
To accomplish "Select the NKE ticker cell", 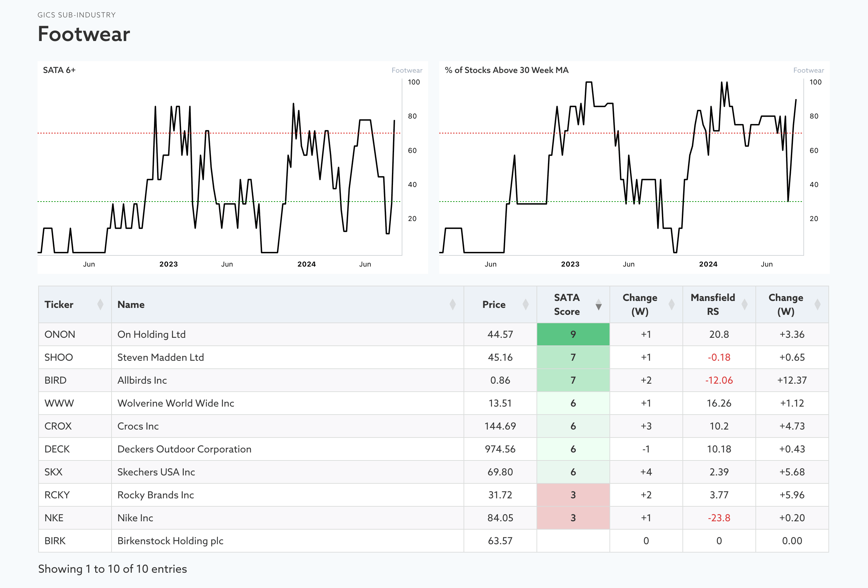I will pos(75,518).
